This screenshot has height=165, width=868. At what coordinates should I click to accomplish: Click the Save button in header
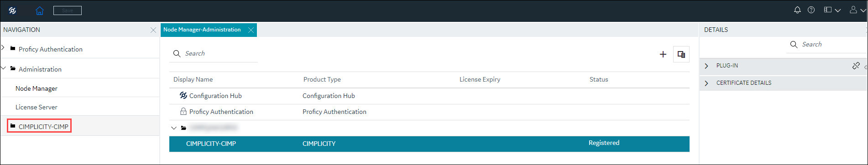[x=68, y=10]
